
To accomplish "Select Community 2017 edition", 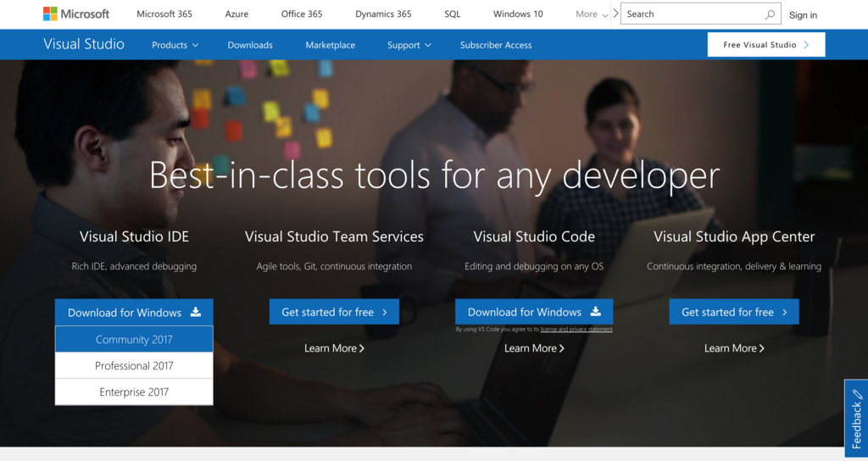I will [x=134, y=339].
